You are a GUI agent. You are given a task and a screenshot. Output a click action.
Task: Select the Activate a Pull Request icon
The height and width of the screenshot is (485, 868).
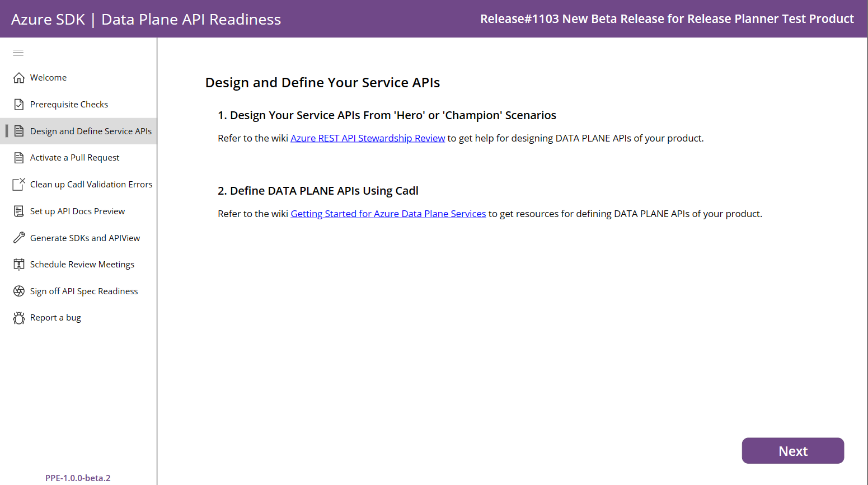[18, 157]
